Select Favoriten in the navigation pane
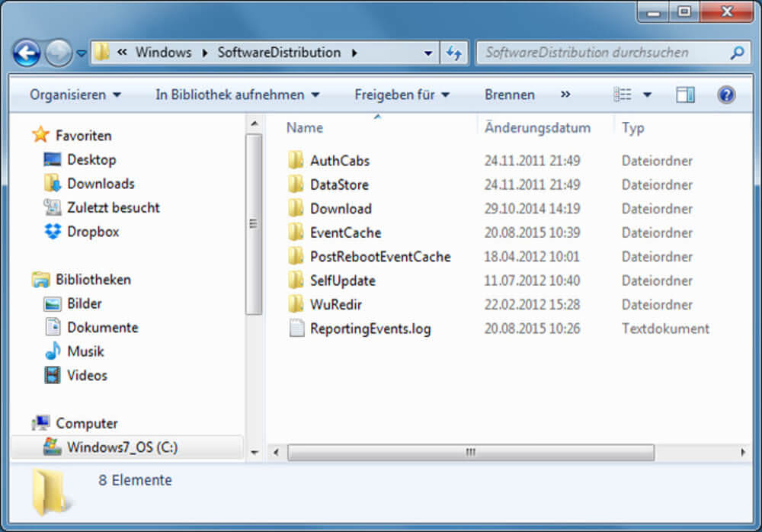 coord(84,136)
